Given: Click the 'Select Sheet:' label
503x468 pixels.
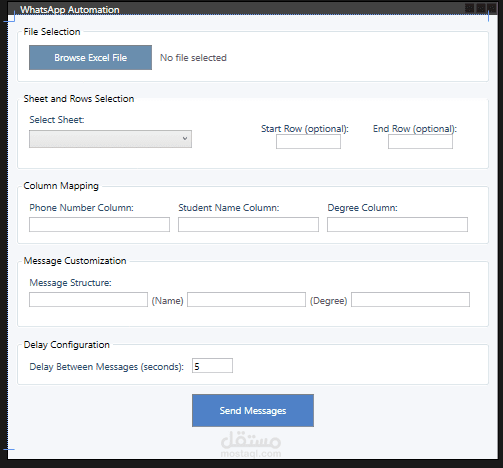Looking at the screenshot, I should [57, 120].
